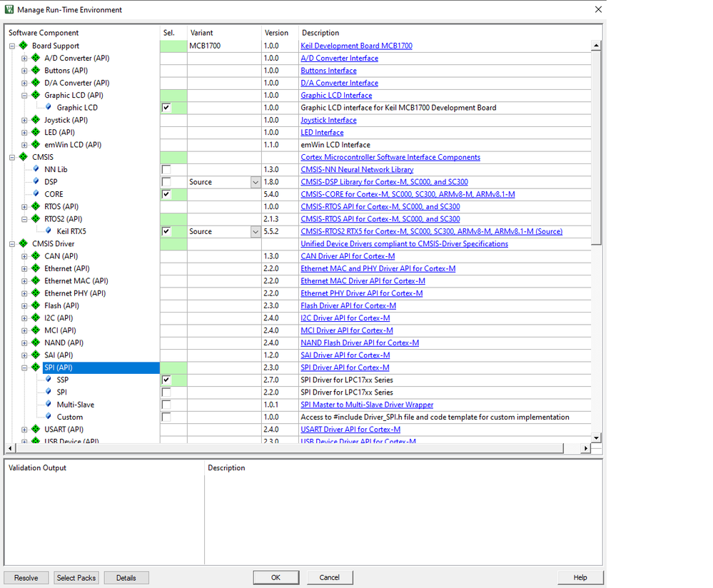Click the diamond icon beside CAN (API)
The image size is (713, 588).
[x=36, y=255]
